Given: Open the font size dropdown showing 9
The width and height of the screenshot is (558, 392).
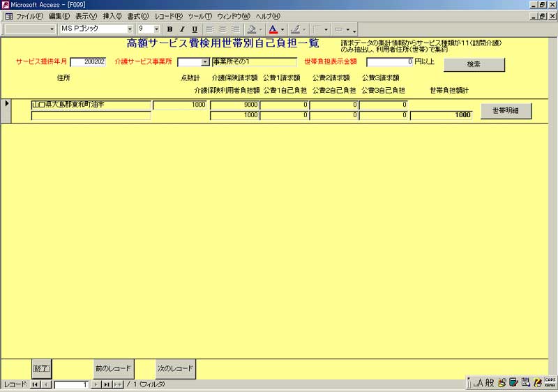Looking at the screenshot, I should [156, 29].
